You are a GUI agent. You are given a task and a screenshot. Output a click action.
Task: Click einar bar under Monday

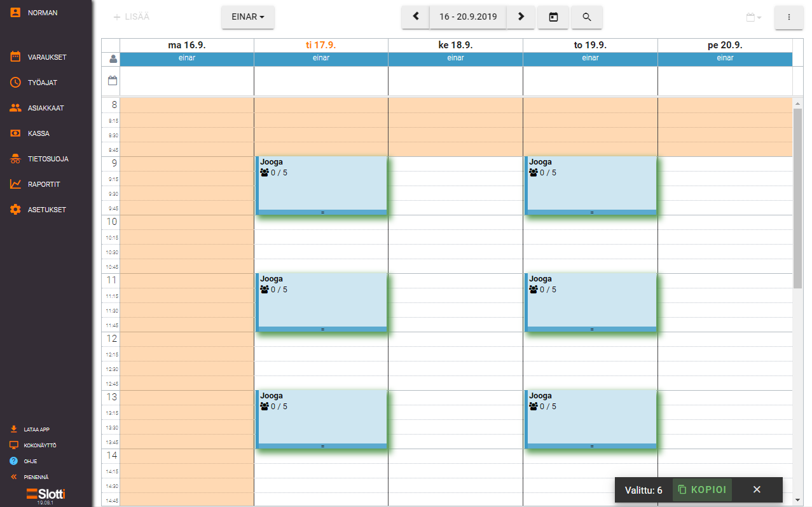pos(187,58)
